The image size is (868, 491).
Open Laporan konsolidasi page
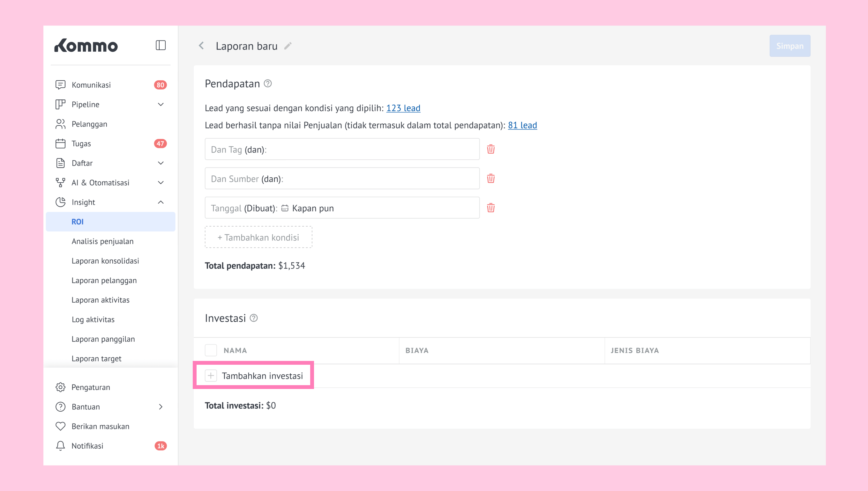[105, 261]
